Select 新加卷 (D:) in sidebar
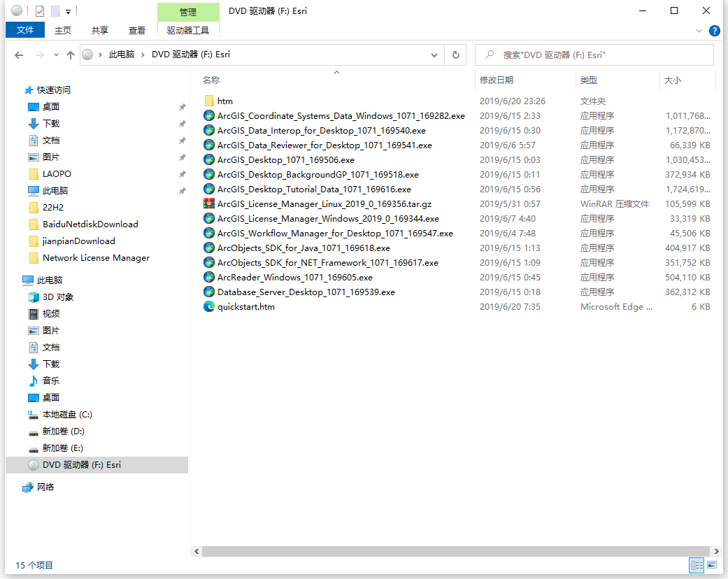 click(64, 431)
